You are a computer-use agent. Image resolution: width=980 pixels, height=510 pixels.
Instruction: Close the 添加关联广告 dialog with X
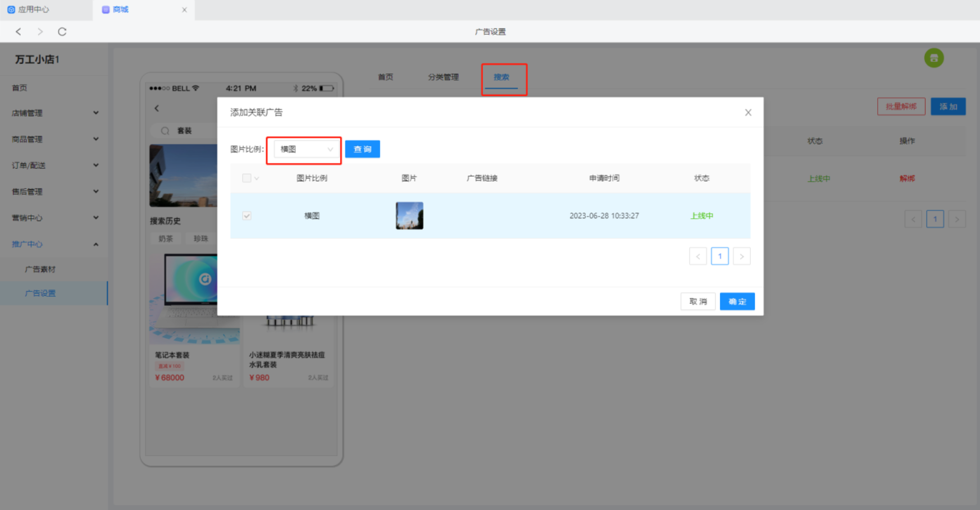(x=748, y=113)
